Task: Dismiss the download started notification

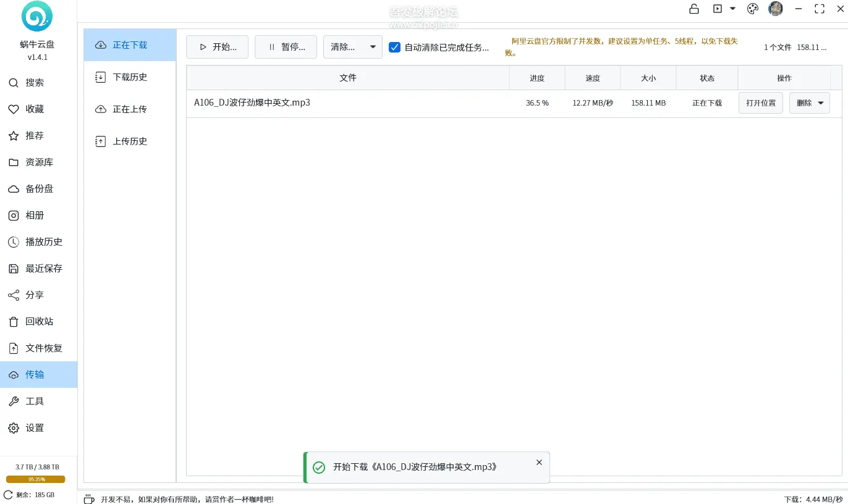Action: tap(539, 462)
